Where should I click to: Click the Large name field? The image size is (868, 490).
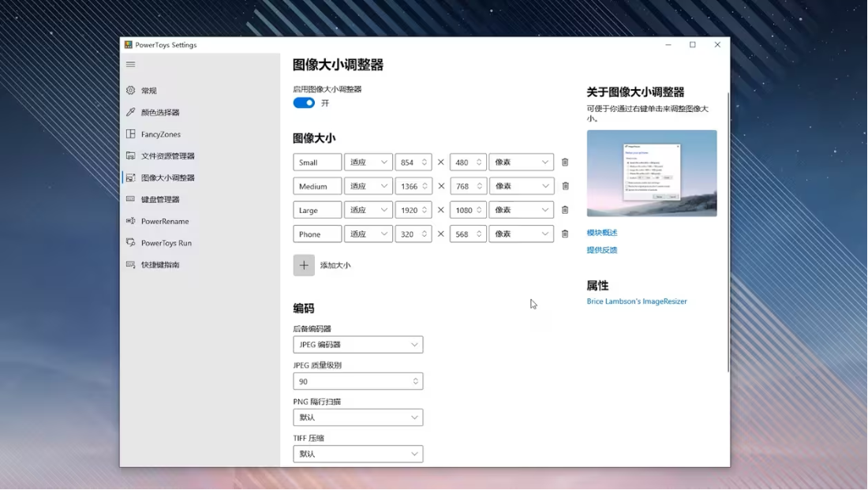(x=317, y=210)
